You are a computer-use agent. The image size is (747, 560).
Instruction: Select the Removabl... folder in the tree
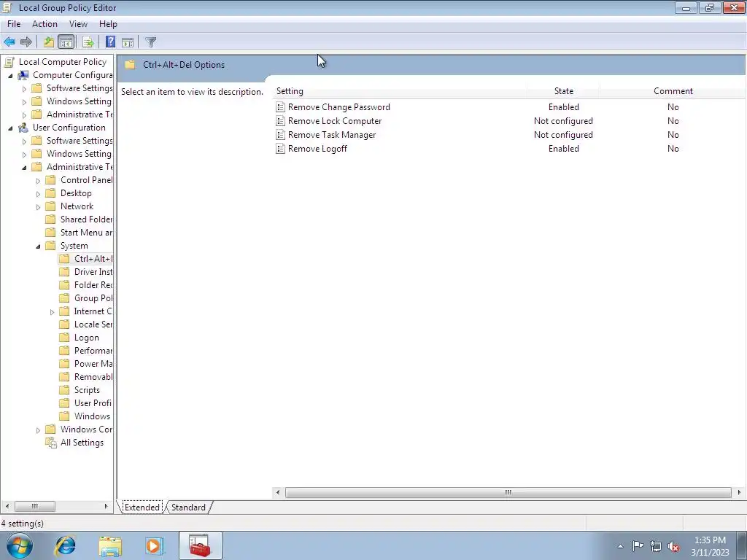pos(93,377)
